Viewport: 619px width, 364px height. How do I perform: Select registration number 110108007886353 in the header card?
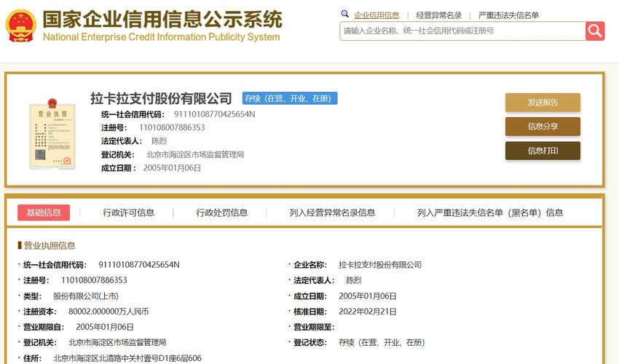pos(172,127)
